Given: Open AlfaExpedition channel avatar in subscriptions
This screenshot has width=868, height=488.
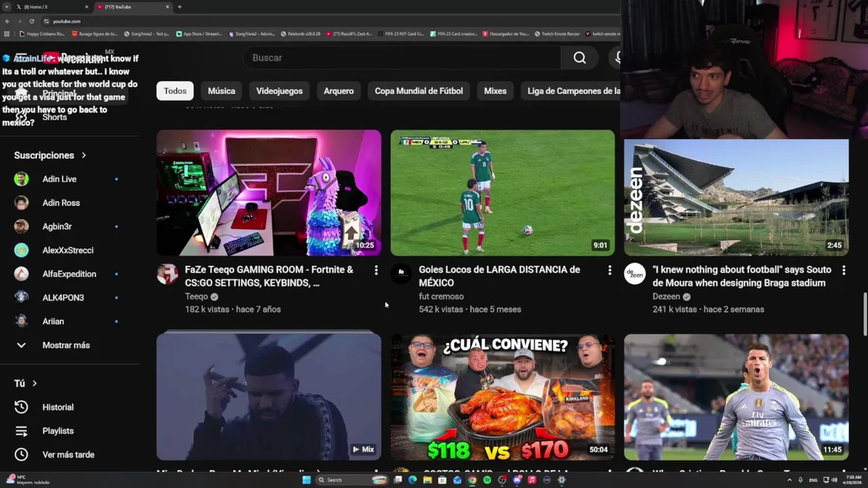Looking at the screenshot, I should tap(21, 274).
